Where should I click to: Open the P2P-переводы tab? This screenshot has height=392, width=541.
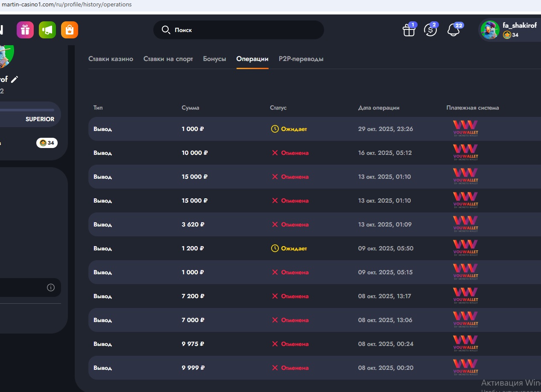point(301,59)
